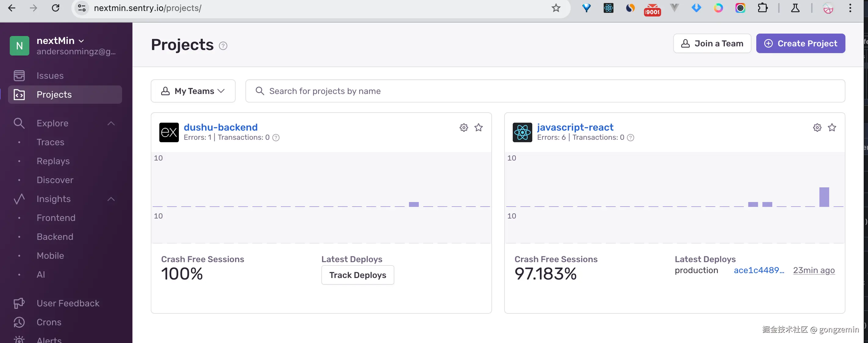868x343 pixels.
Task: Click the Errors: 6 text for javascript-react
Action: (x=551, y=137)
